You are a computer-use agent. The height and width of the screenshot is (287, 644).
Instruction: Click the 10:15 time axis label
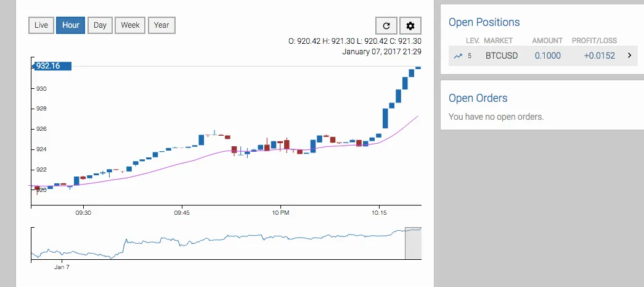(x=379, y=213)
